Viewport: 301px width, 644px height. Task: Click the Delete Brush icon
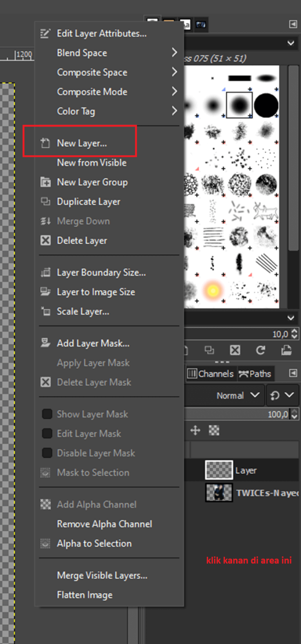click(x=235, y=350)
